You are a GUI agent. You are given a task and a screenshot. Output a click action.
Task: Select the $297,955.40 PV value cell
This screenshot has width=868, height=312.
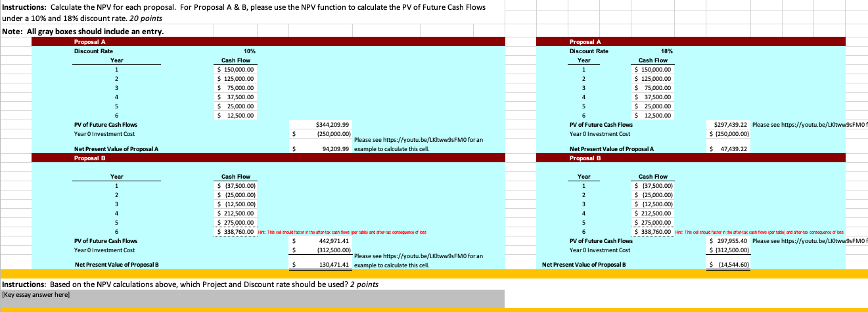point(729,241)
